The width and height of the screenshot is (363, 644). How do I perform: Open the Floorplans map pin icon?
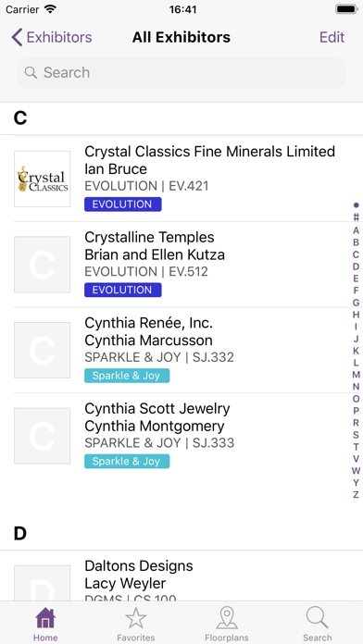[x=227, y=618]
